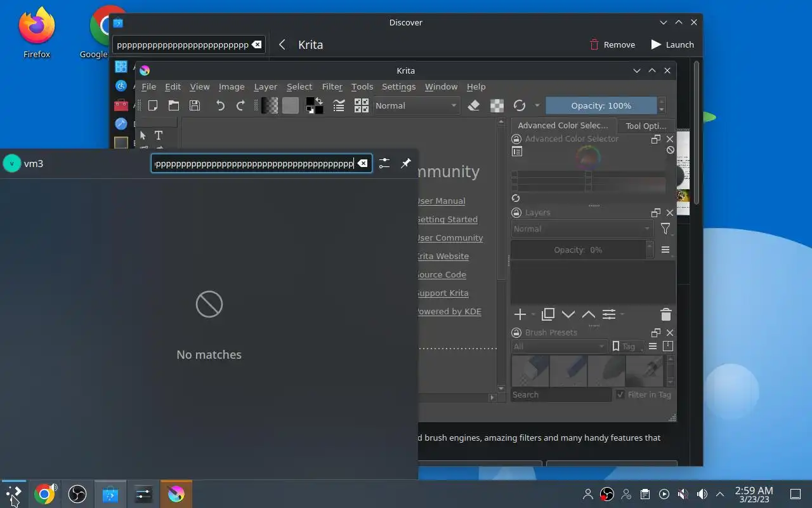This screenshot has width=812, height=508.
Task: Click the new document icon in Krita toolbar
Action: click(153, 105)
